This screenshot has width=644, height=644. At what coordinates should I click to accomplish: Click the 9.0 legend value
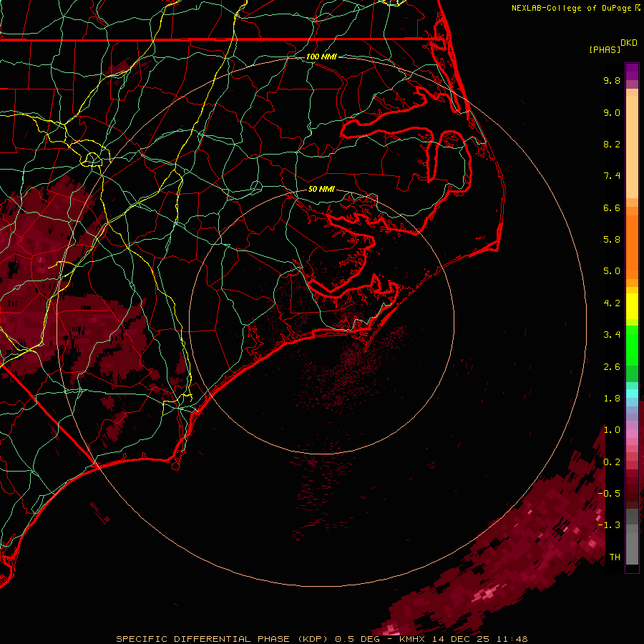(612, 113)
